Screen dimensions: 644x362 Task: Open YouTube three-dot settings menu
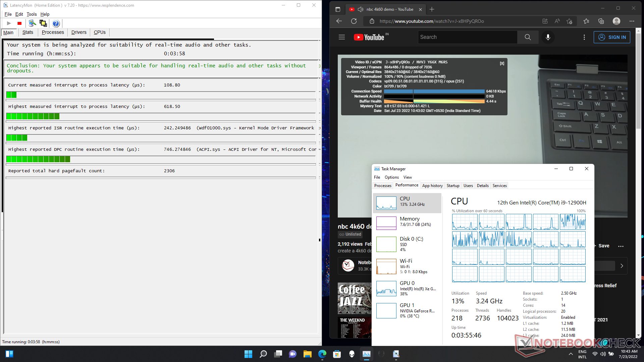[x=584, y=37]
